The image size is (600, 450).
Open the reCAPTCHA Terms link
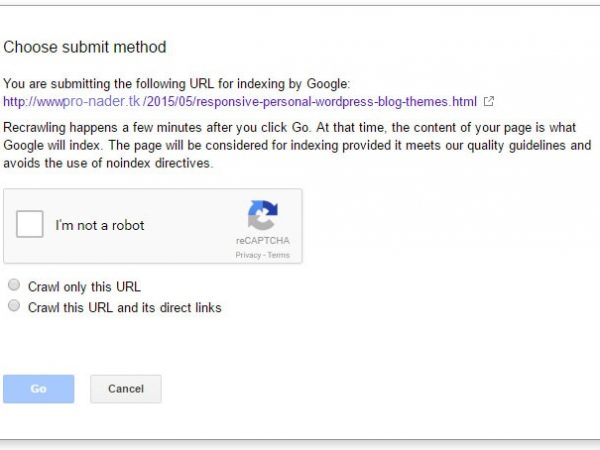(278, 255)
